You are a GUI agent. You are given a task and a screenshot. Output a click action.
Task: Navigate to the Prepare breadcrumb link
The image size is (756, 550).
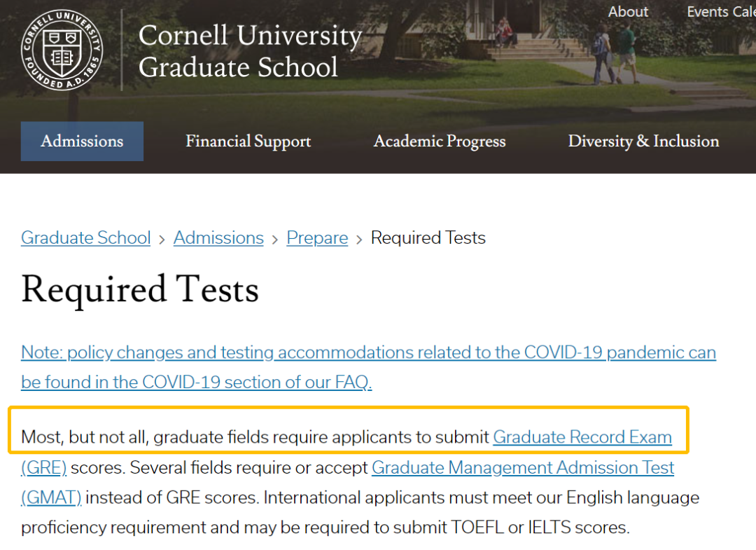(317, 238)
